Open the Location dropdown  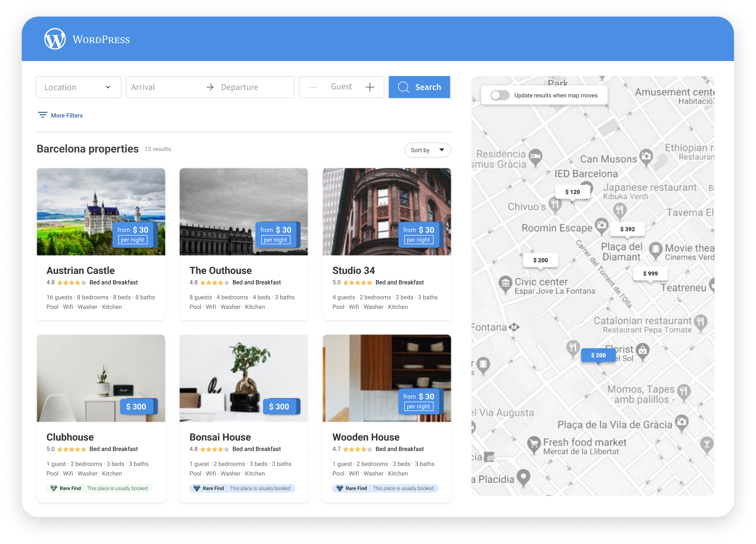click(78, 87)
